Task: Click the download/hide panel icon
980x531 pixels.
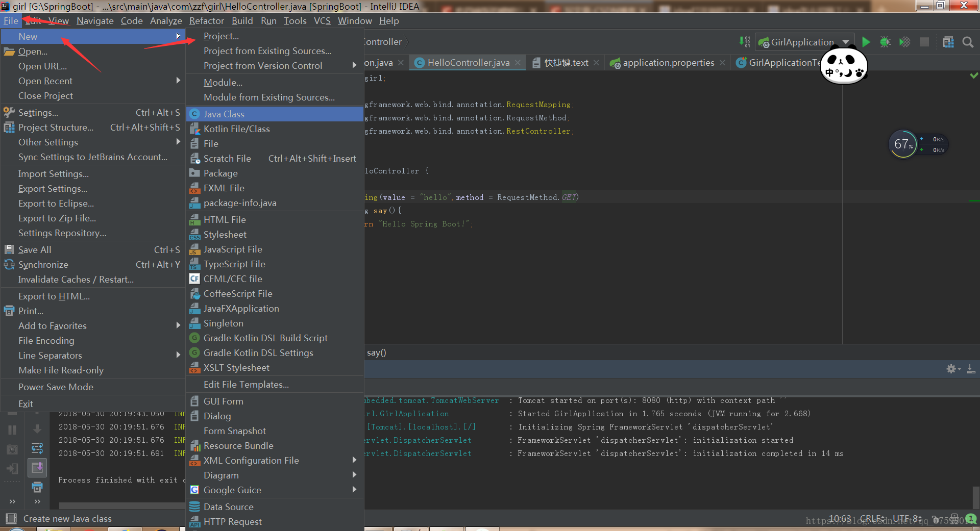Action: tap(971, 368)
